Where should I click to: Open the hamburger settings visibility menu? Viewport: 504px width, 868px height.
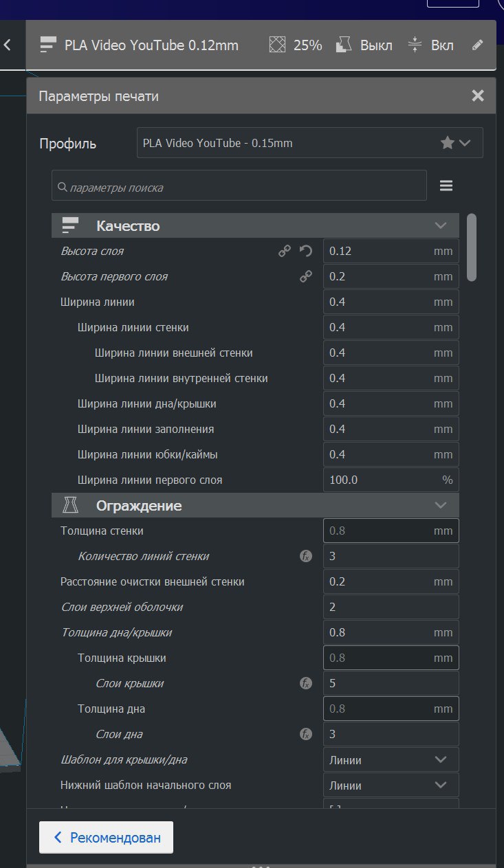tap(446, 186)
